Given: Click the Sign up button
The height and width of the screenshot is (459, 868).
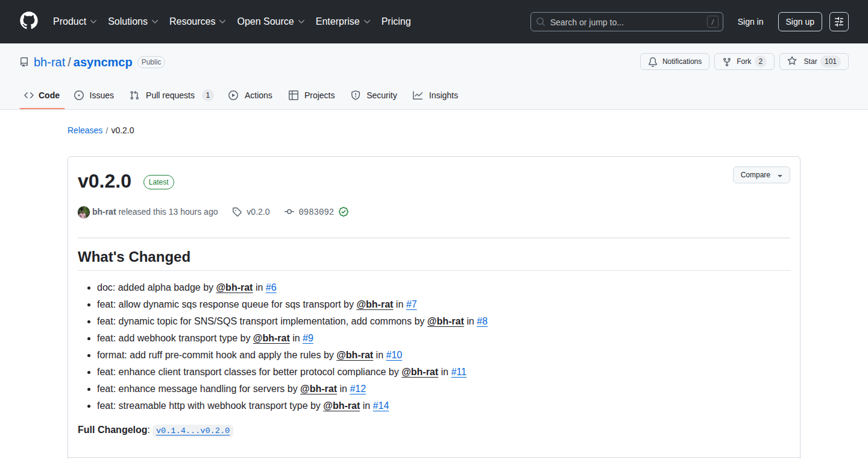Looking at the screenshot, I should tap(800, 22).
